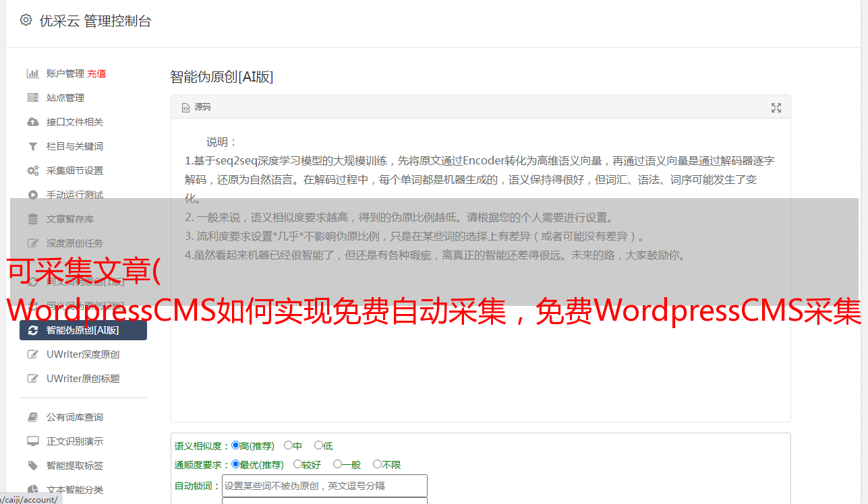Select 不限 for 通顺度要求
The width and height of the screenshot is (868, 504).
378,464
